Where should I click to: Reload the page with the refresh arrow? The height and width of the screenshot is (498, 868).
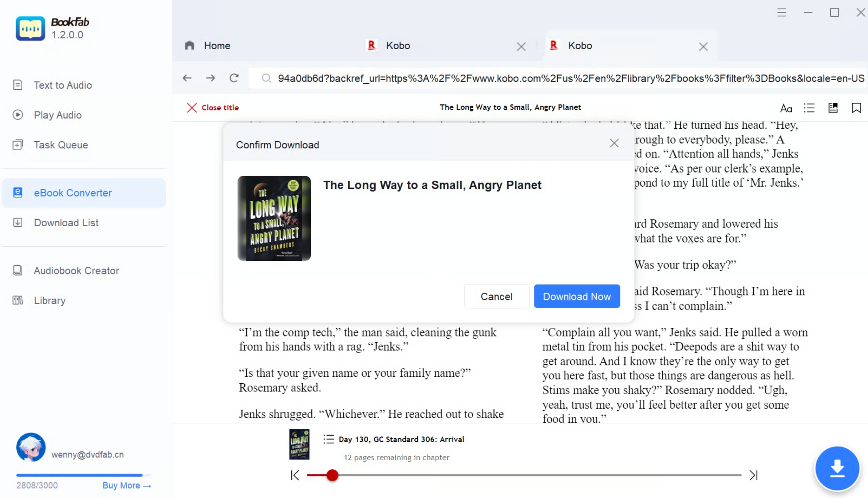233,78
